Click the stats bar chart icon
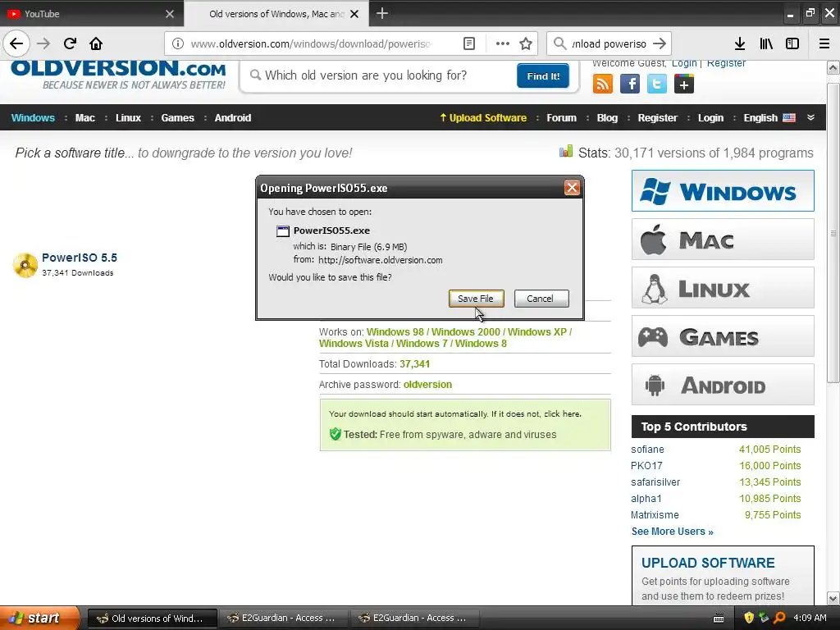This screenshot has height=630, width=840. coord(566,152)
